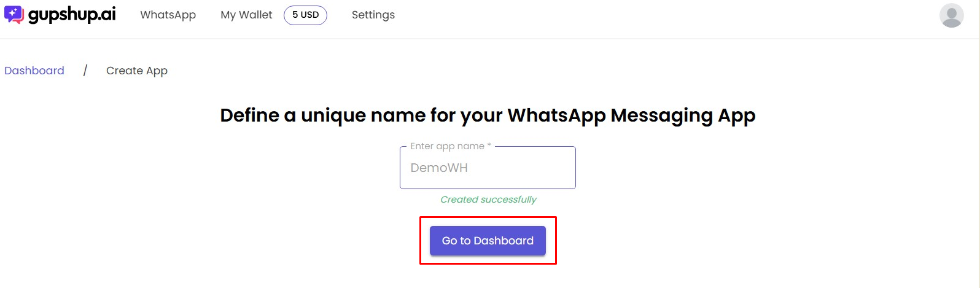Click the word 'WhatsApp' in page heading
This screenshot has height=288, width=980.
(556, 115)
